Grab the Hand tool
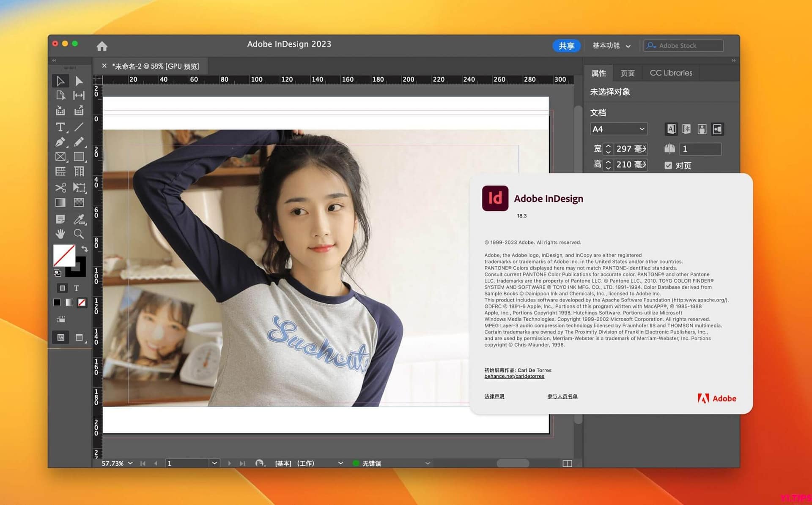812x505 pixels. [x=60, y=234]
